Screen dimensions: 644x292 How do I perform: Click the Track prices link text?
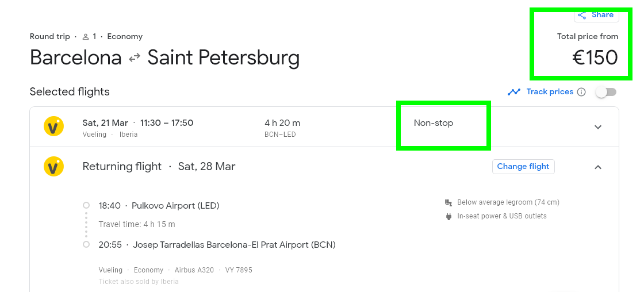click(x=550, y=91)
